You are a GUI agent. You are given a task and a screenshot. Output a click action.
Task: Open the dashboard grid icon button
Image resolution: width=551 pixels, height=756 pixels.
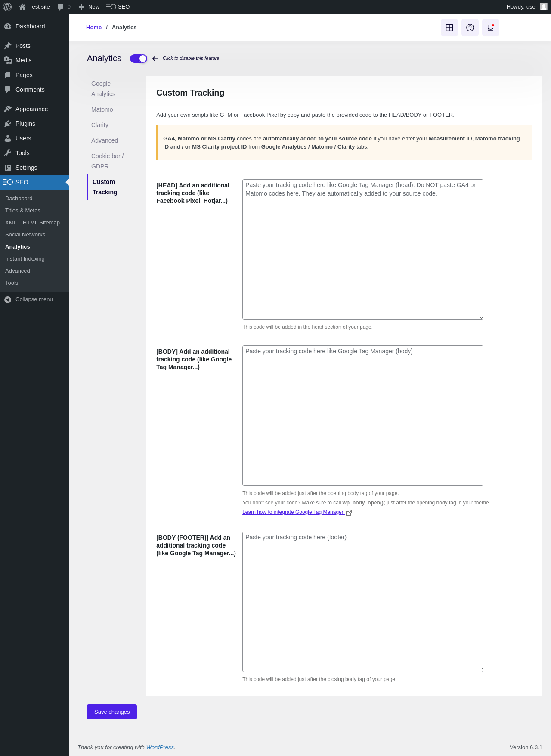click(449, 28)
